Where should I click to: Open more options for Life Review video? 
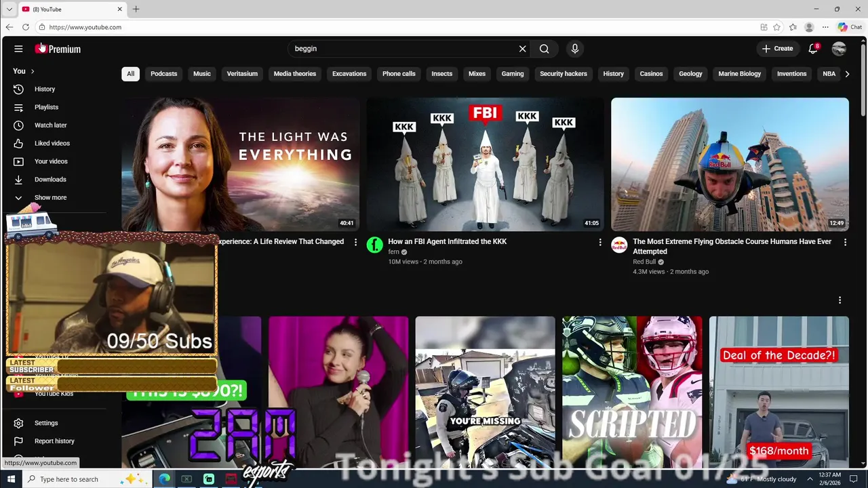tap(355, 242)
